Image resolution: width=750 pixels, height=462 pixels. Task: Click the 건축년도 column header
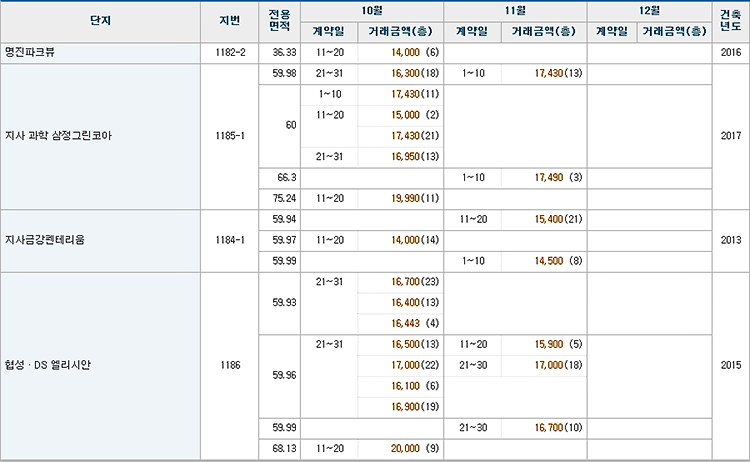(729, 22)
